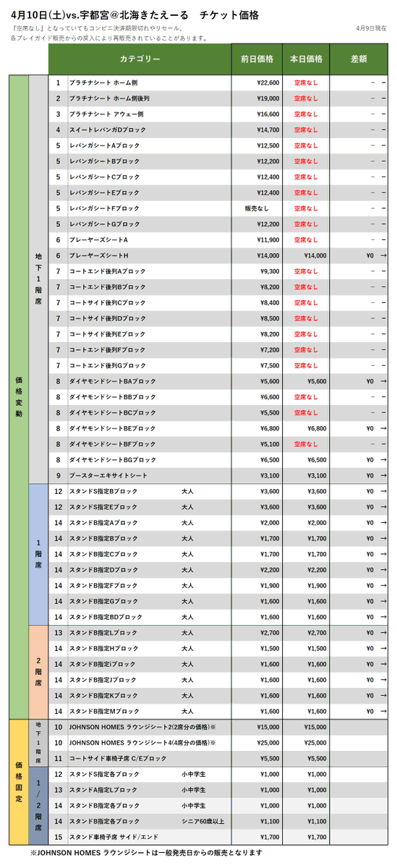Click the ¥0 difference in ダイヤモンドシートBGブロック row
The image size is (397, 868).
pyautogui.click(x=370, y=459)
